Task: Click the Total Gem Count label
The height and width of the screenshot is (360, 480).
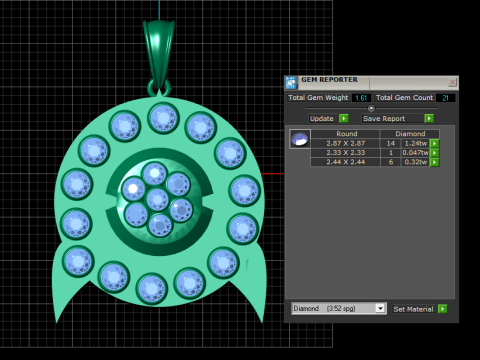Action: tap(404, 98)
